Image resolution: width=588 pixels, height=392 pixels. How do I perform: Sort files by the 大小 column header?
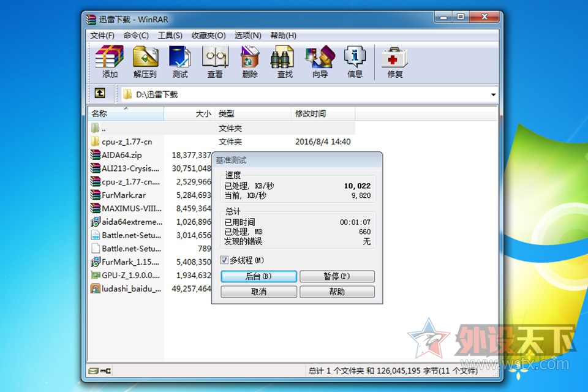(x=189, y=114)
